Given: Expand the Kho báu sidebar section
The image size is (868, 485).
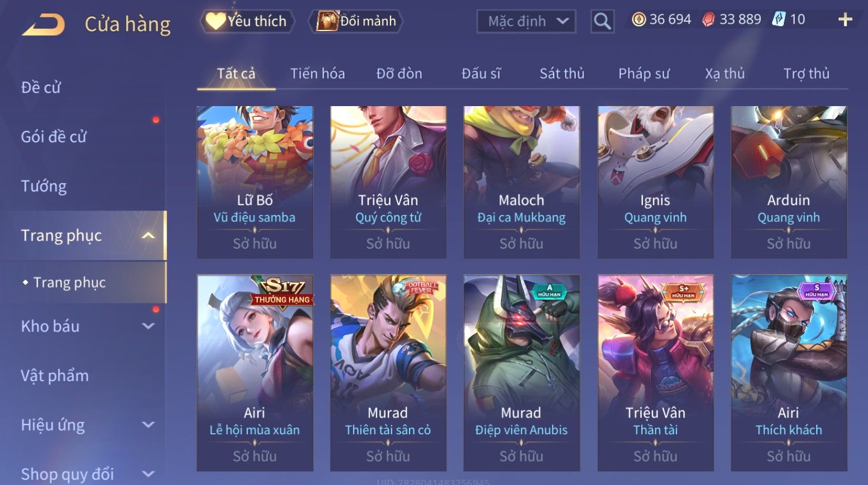Looking at the screenshot, I should point(148,326).
